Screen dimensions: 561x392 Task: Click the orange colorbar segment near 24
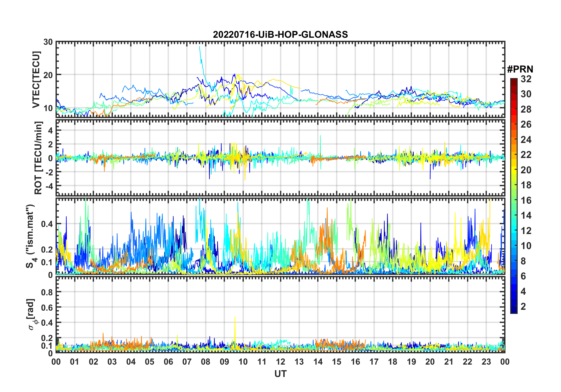pyautogui.click(x=514, y=139)
